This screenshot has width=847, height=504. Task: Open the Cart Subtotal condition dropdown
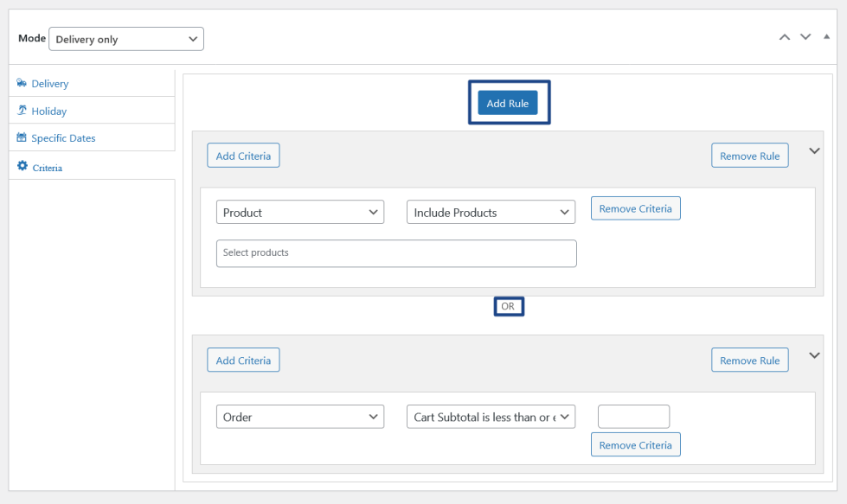tap(491, 417)
